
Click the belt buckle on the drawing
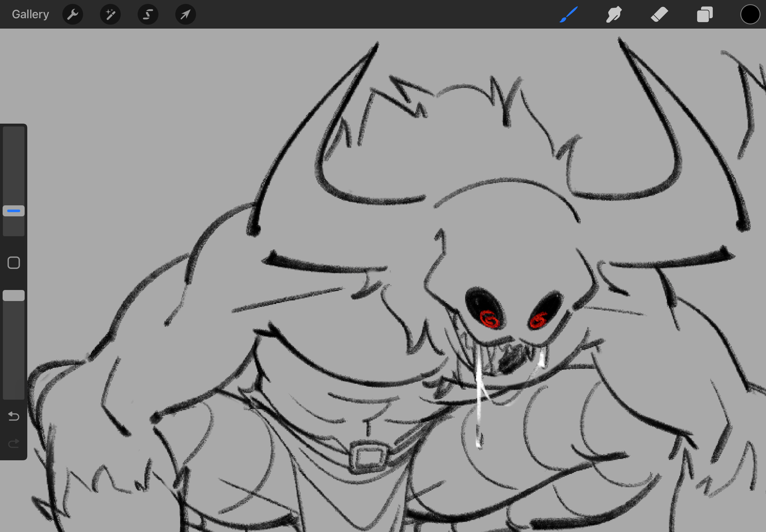368,457
